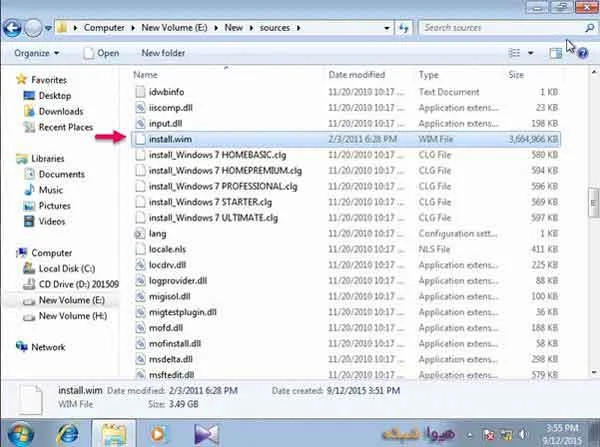Viewport: 600px width, 447px height.
Task: Click the arrow after sources breadcrumb
Action: (298, 28)
